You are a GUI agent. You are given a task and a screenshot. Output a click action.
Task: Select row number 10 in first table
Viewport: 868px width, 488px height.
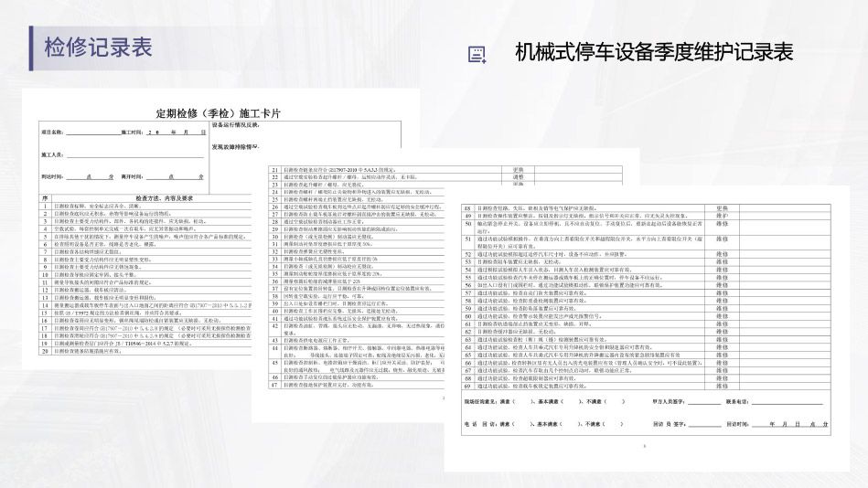pyautogui.click(x=45, y=274)
